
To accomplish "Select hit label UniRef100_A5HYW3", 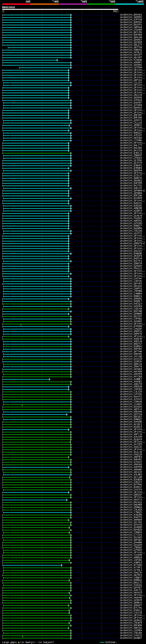I will 131,464.
